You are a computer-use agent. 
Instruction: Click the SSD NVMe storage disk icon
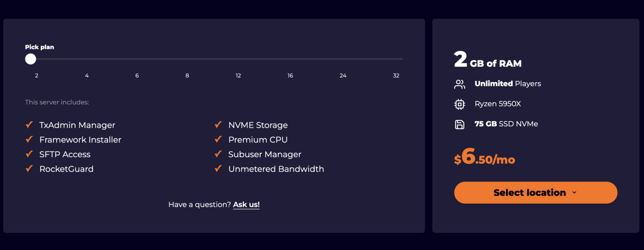(460, 124)
